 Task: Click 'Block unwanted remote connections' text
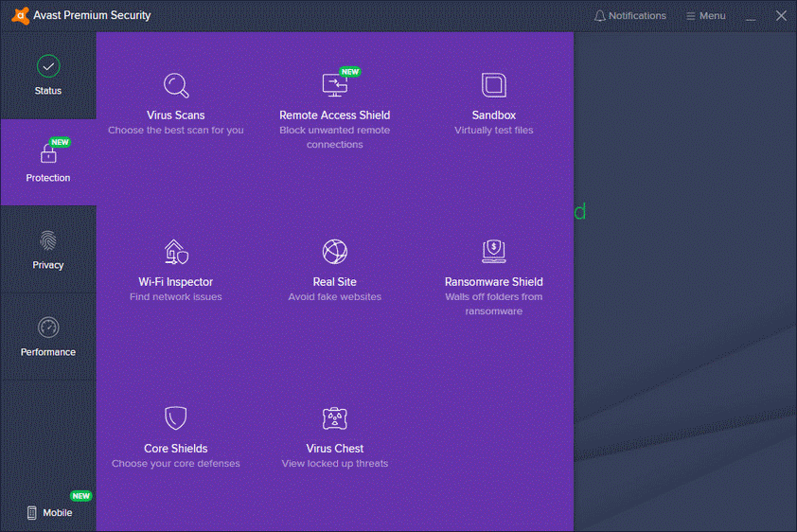tap(334, 137)
